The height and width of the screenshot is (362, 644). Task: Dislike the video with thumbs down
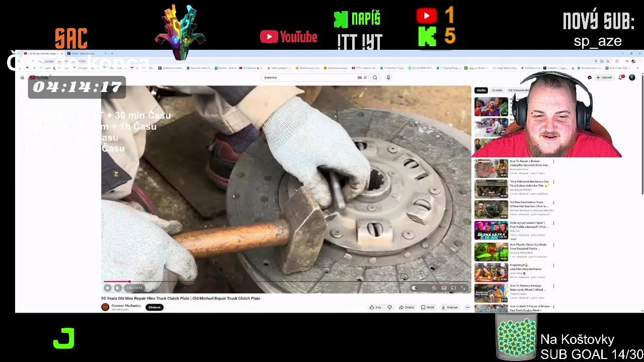click(389, 307)
